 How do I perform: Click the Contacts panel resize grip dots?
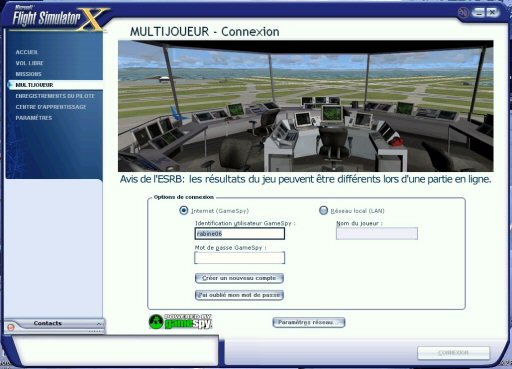(x=95, y=331)
